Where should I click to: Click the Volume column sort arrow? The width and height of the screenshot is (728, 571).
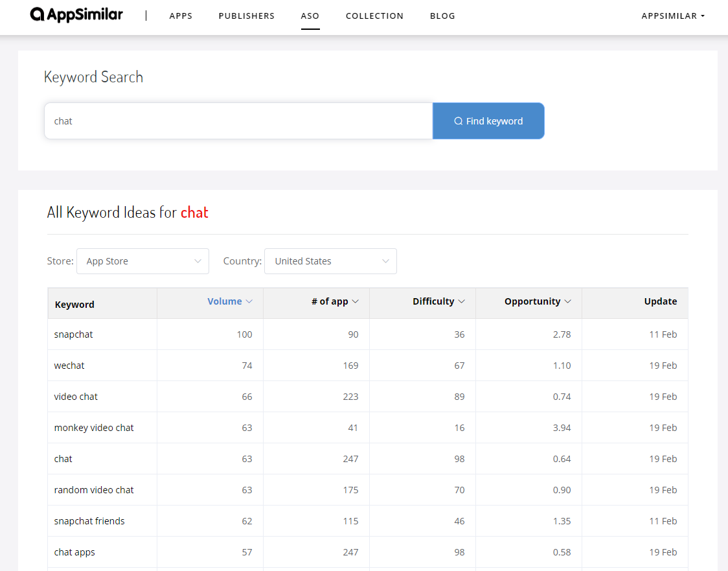248,301
